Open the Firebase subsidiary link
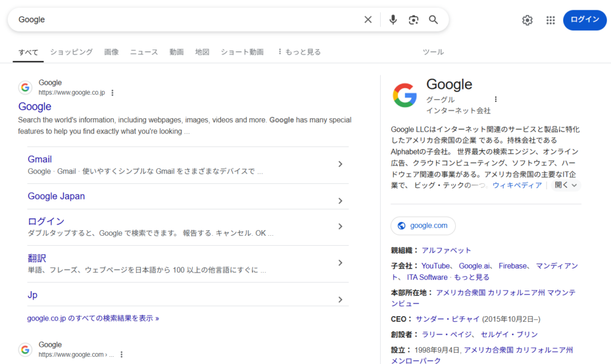This screenshot has height=364, width=611. tap(513, 266)
